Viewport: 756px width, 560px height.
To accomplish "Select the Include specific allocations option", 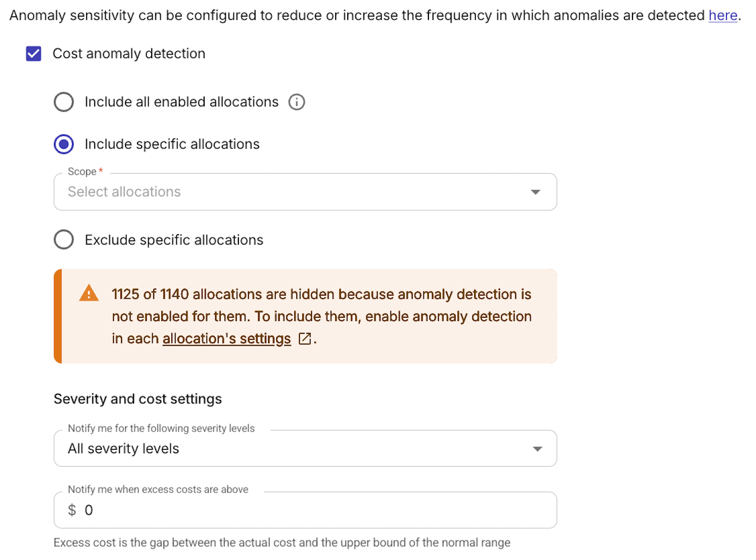I will (x=64, y=144).
